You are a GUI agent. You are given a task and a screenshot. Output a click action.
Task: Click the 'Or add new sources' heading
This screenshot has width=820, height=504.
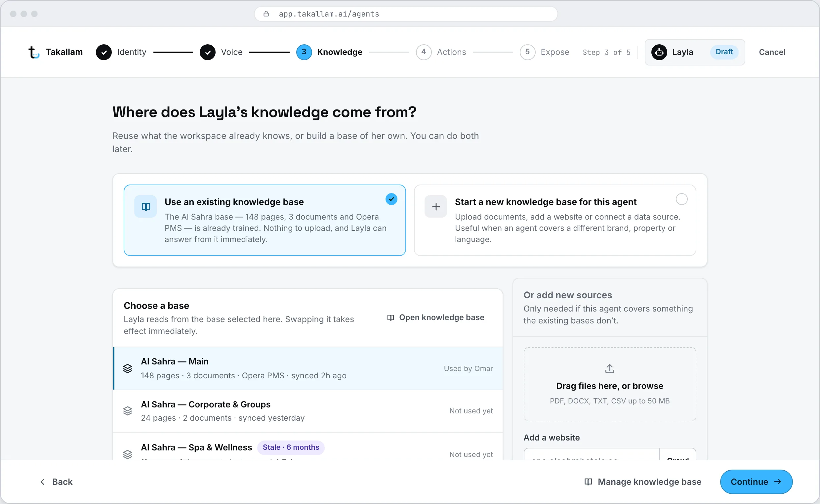(x=567, y=295)
